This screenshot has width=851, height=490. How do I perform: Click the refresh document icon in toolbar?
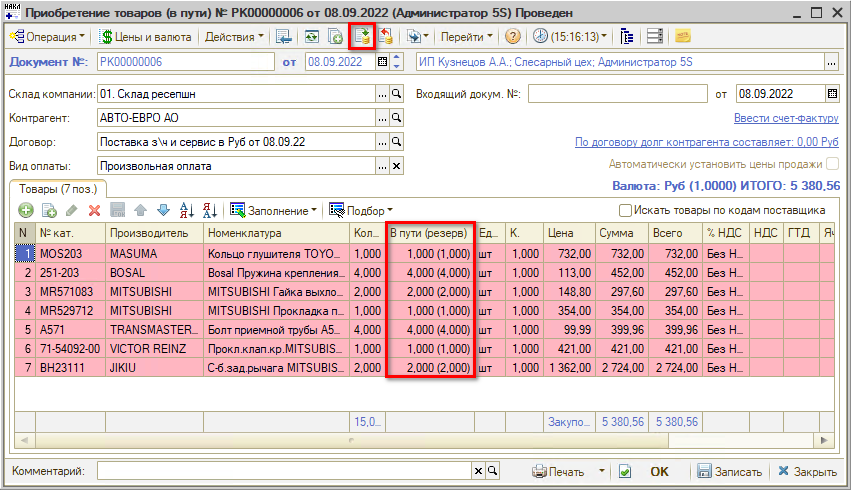(x=312, y=37)
